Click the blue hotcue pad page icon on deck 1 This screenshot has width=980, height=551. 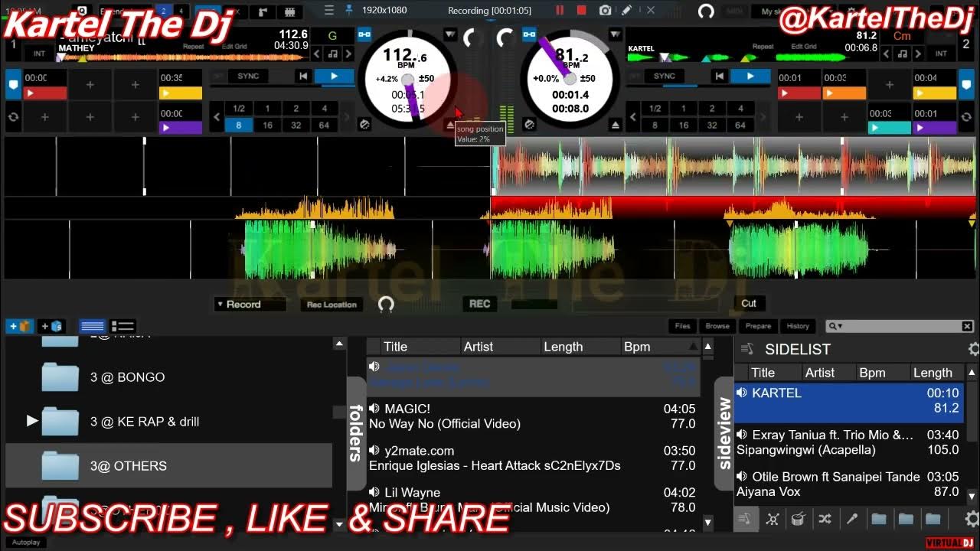tap(13, 83)
